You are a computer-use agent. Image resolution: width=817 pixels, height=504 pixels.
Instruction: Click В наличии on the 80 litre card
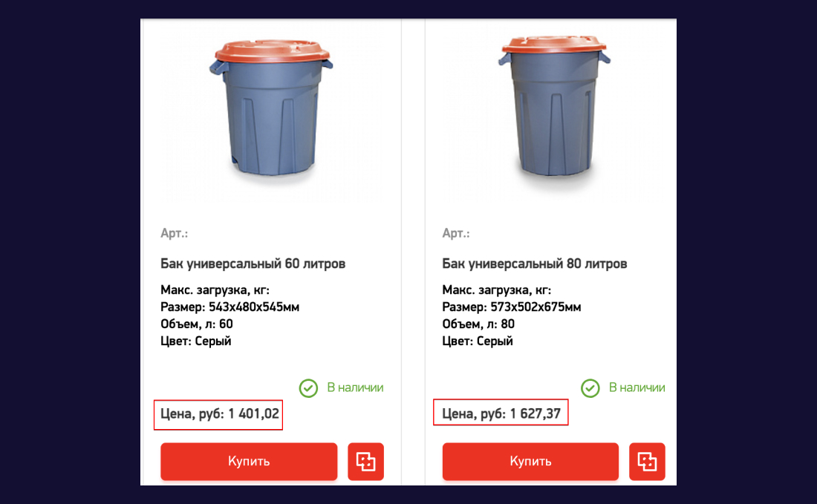[637, 387]
